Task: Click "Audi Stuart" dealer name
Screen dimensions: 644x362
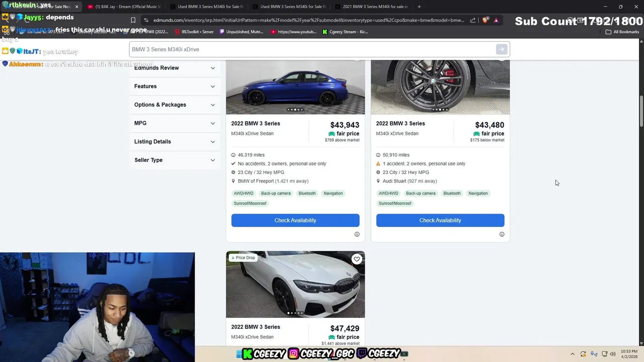Action: (394, 181)
